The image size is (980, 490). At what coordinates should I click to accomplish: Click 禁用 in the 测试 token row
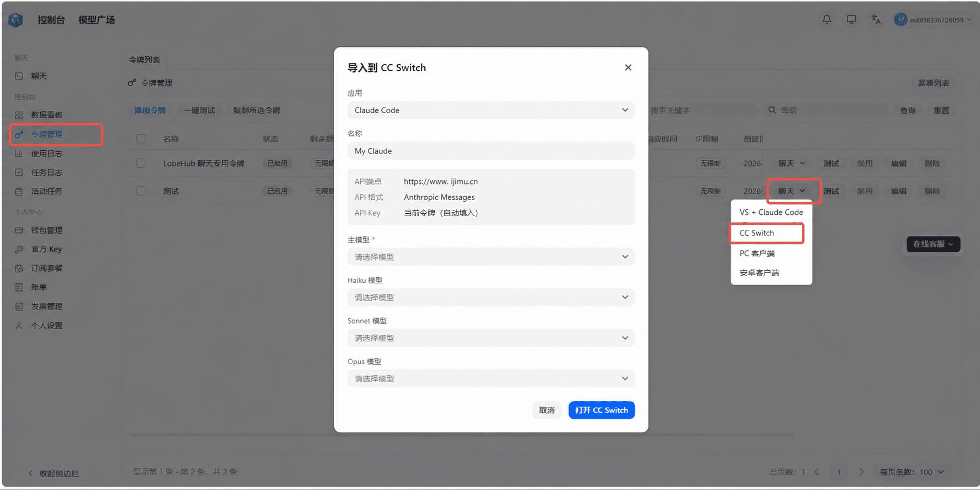[x=865, y=191]
